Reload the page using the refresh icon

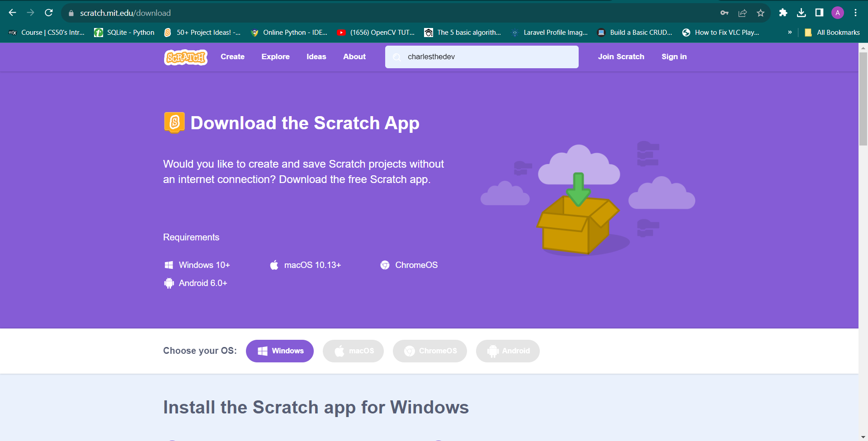click(x=49, y=13)
